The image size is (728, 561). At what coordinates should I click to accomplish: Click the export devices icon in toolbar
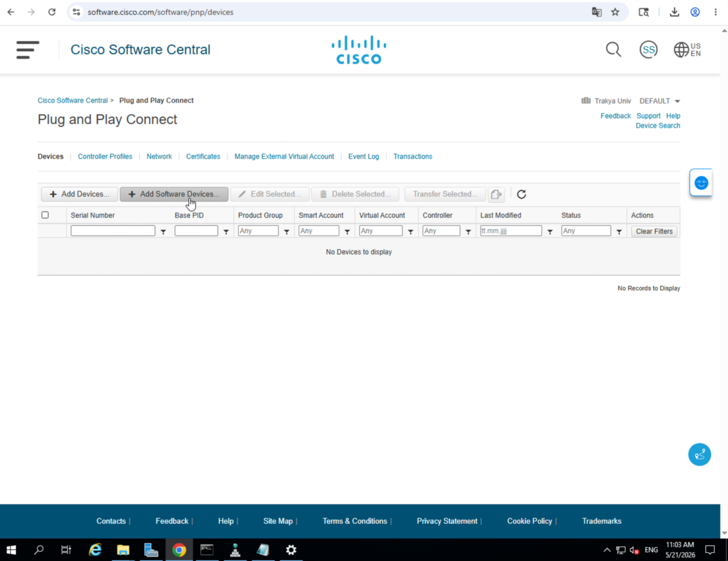point(496,194)
